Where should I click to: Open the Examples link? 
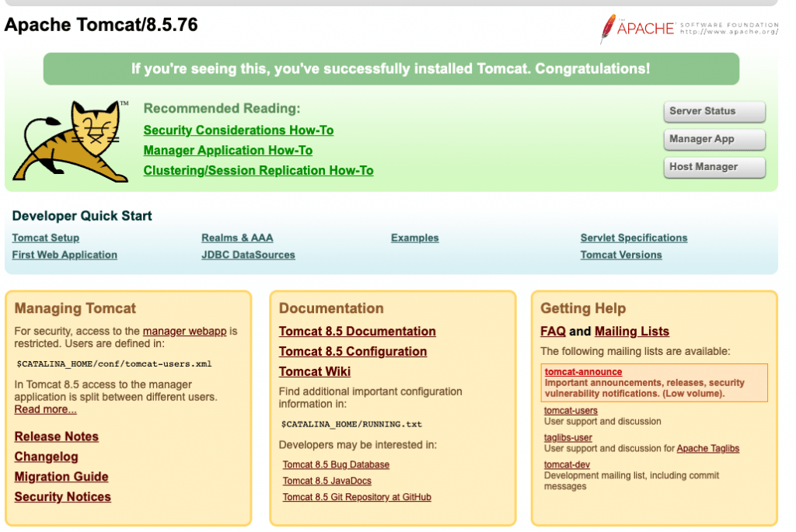click(x=415, y=238)
